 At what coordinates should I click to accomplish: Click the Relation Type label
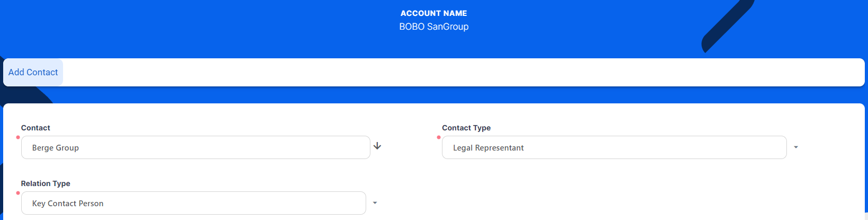46,183
